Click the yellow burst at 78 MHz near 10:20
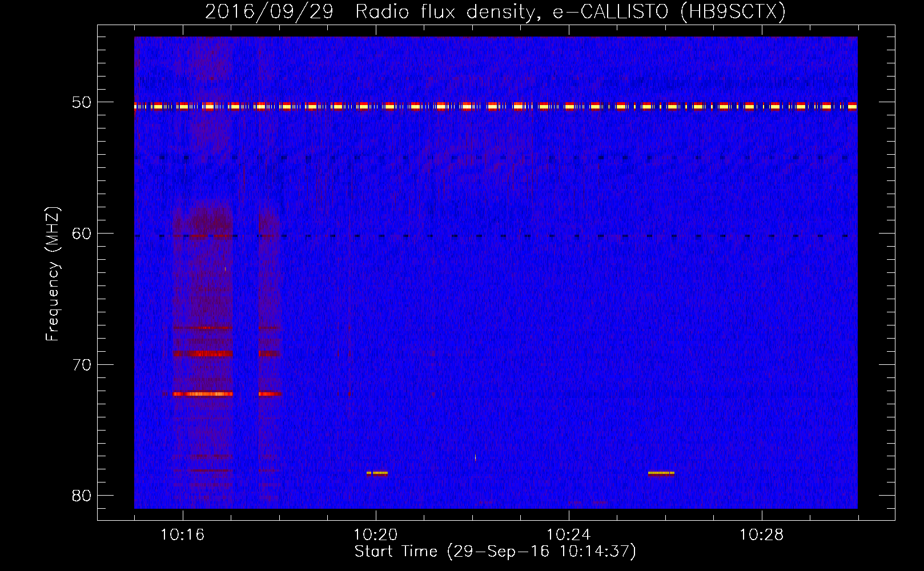This screenshot has width=924, height=571. pos(377,473)
